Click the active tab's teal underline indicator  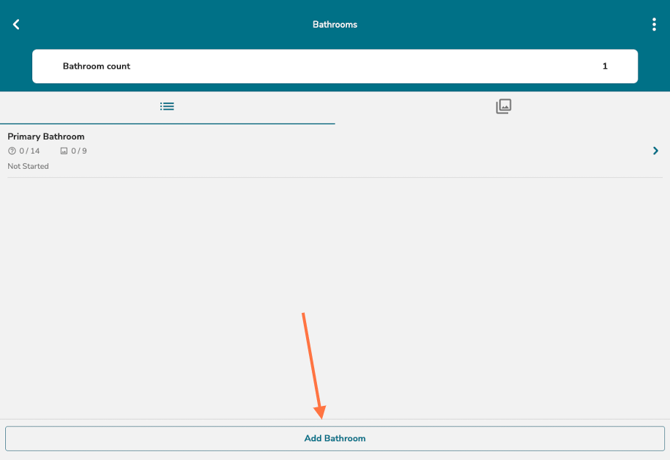(167, 123)
